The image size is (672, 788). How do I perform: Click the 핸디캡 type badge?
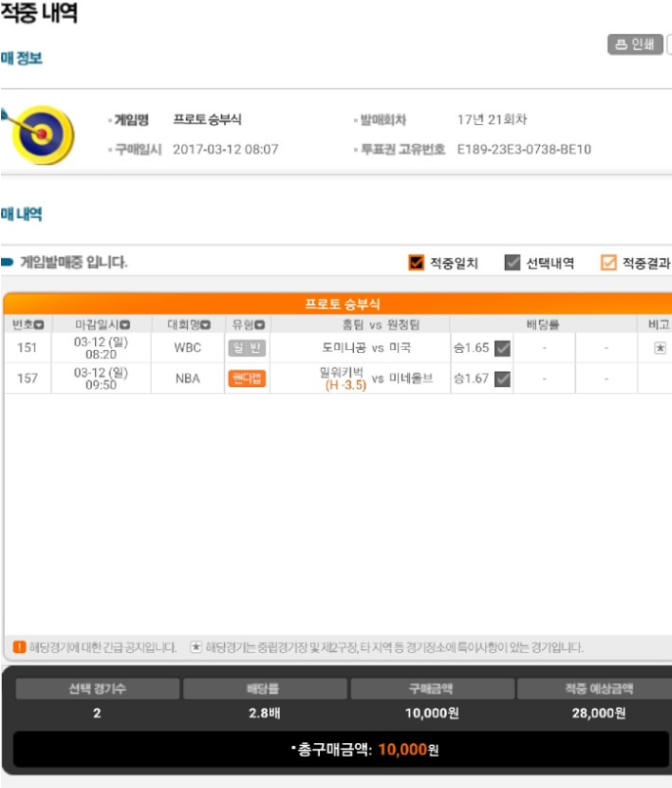246,378
